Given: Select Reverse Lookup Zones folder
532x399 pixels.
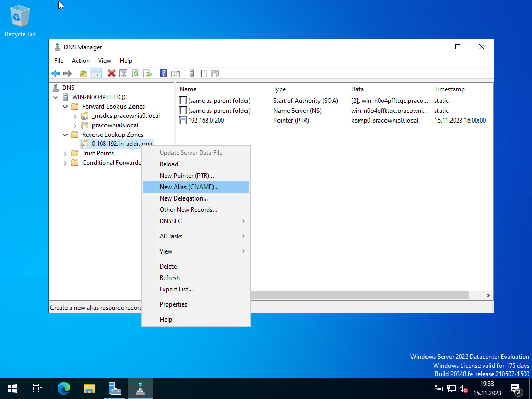Looking at the screenshot, I should (x=113, y=135).
